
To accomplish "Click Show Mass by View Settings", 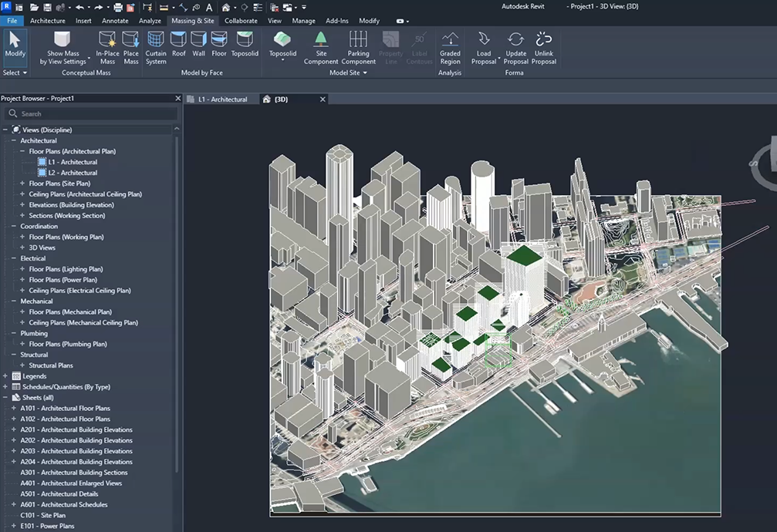I will 63,48.
